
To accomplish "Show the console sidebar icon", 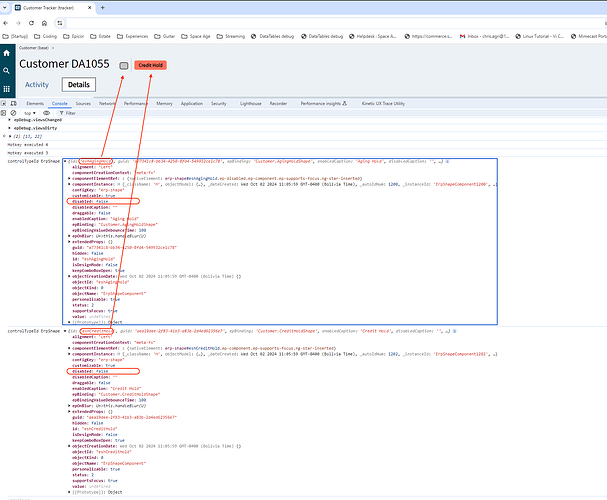I will 3,113.
